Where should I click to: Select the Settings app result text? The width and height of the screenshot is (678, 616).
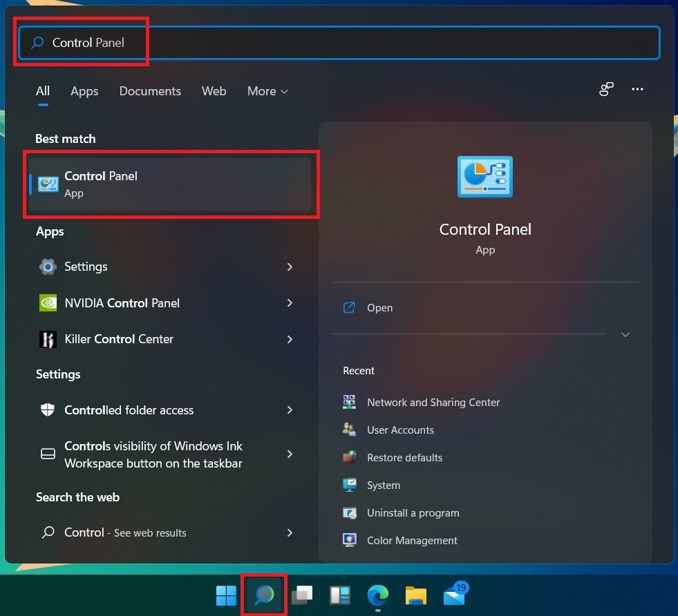click(x=86, y=267)
